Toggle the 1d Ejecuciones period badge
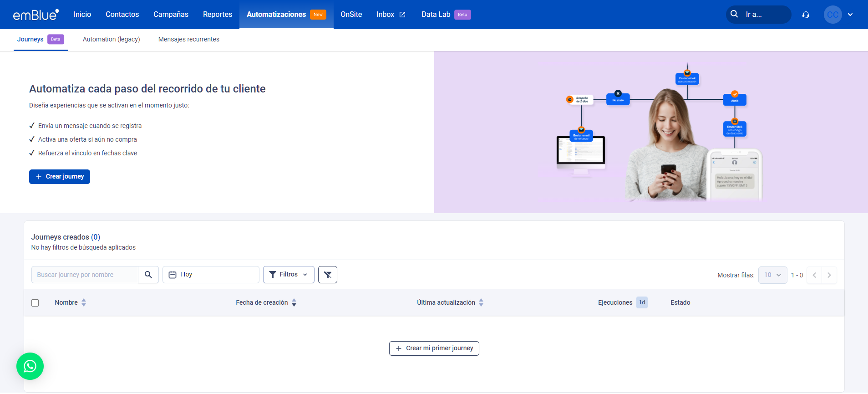 point(642,302)
